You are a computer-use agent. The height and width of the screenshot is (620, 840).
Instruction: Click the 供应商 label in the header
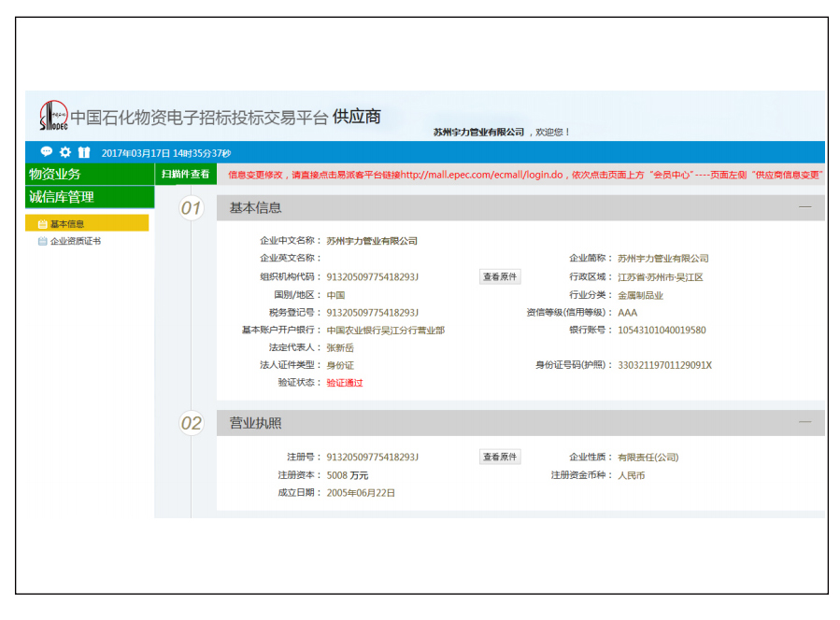[357, 116]
